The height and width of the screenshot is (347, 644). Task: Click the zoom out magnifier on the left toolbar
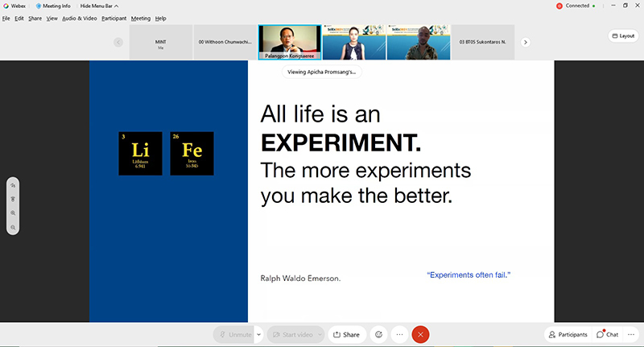13,228
